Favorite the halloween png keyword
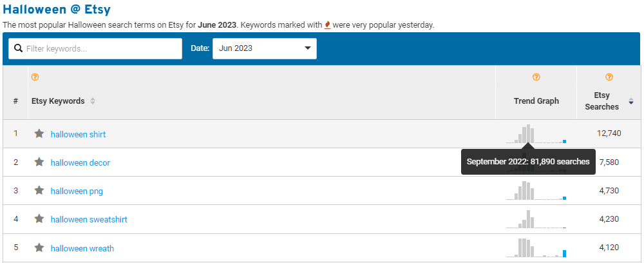Image resolution: width=644 pixels, height=263 pixels. coord(39,191)
